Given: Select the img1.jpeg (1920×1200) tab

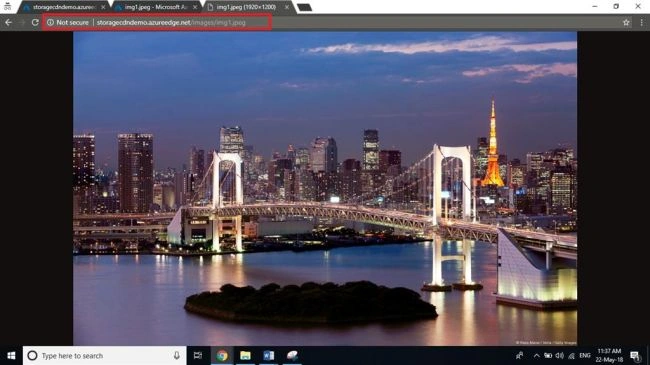Looking at the screenshot, I should pos(248,7).
